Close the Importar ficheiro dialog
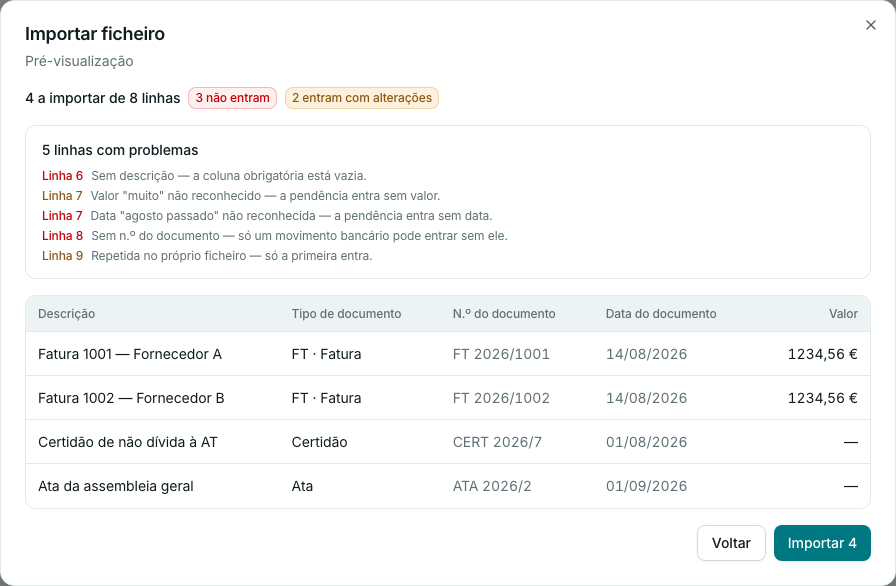The width and height of the screenshot is (896, 586). 870,25
